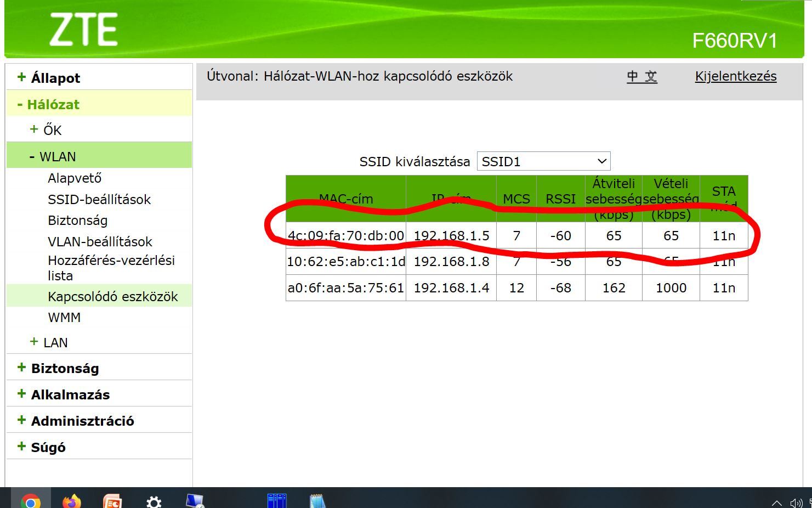Expand the ŐK submenu
The height and width of the screenshot is (508, 812).
[46, 130]
